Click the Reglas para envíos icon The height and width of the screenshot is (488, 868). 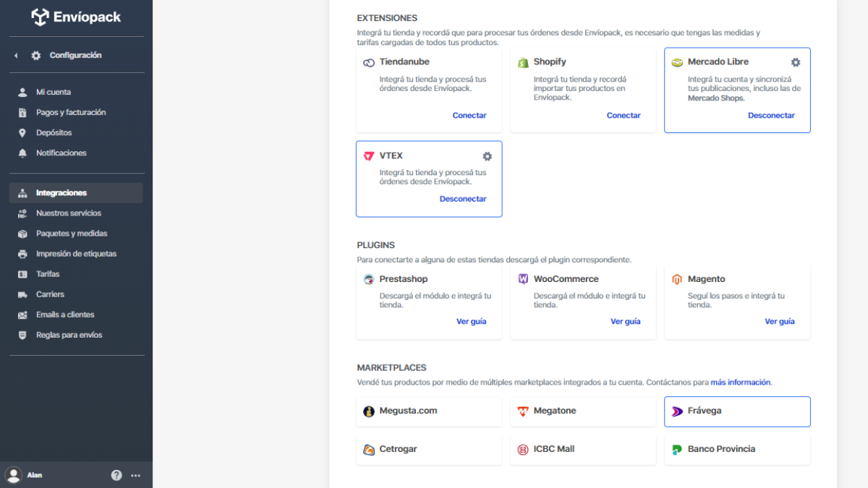22,335
